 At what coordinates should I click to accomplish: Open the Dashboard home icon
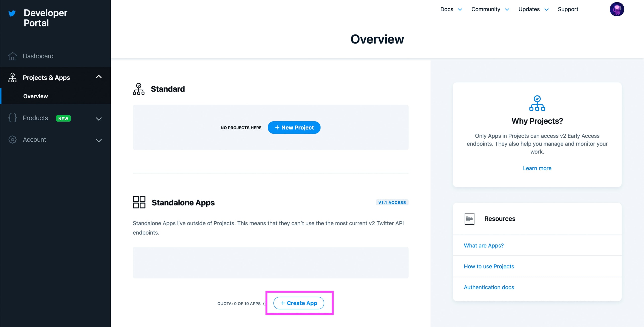12,56
